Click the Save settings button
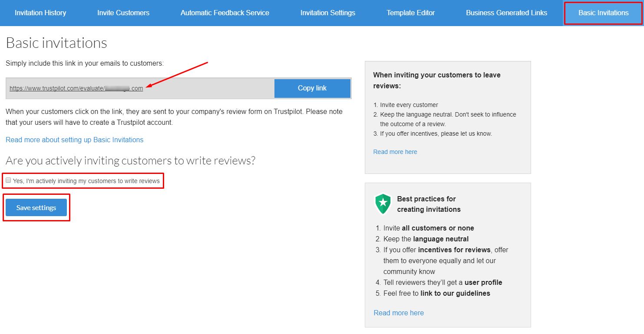644x334 pixels. (36, 207)
